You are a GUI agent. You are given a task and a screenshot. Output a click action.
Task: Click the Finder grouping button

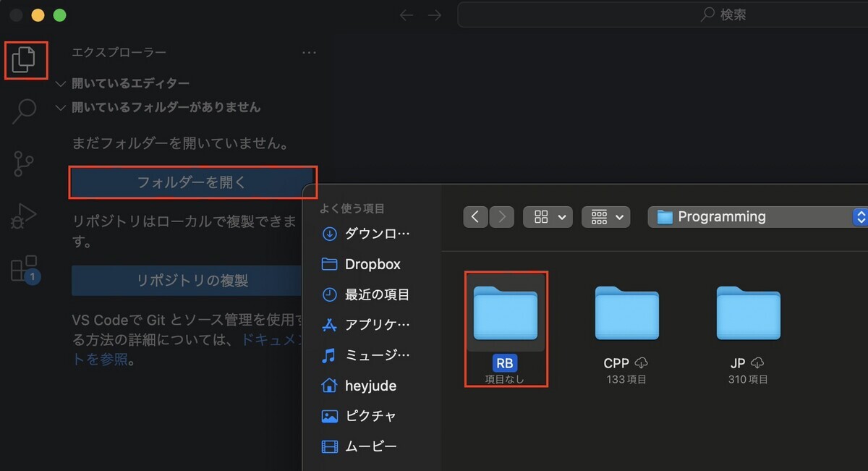pyautogui.click(x=600, y=216)
